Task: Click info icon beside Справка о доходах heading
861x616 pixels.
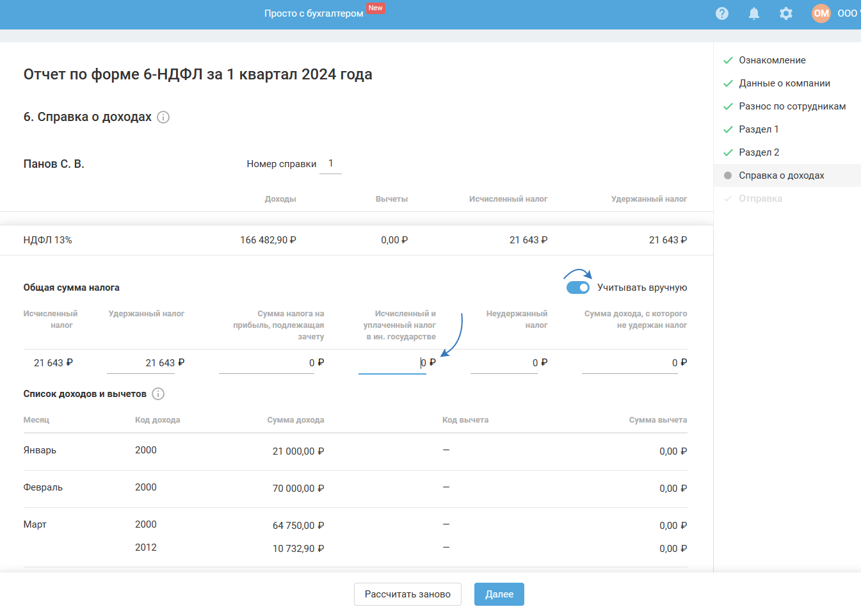Action: tap(163, 117)
